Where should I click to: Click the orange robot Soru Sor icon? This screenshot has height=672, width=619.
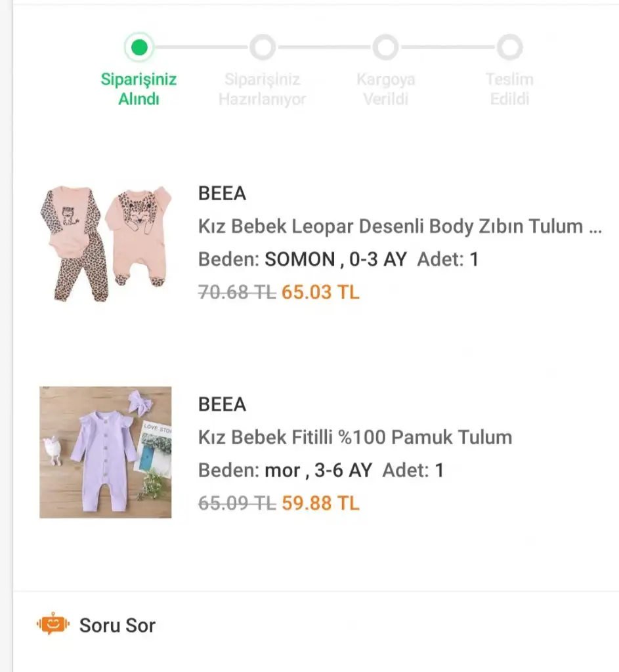[x=53, y=624]
